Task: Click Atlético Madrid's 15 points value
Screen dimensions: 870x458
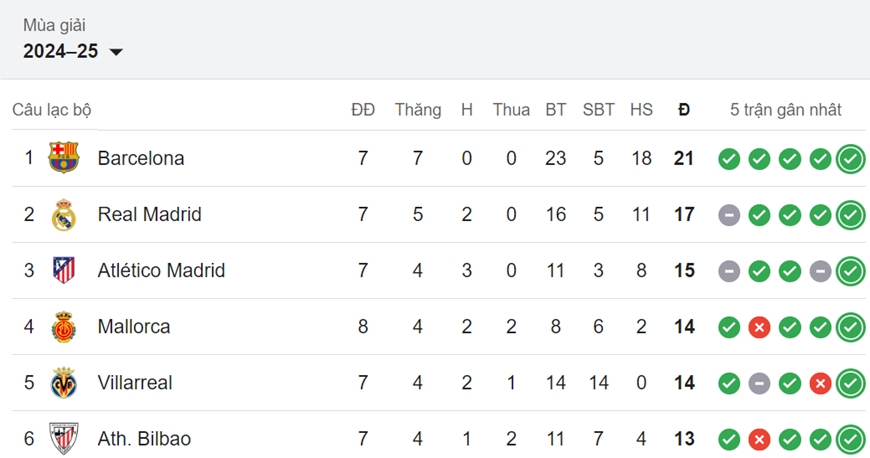Action: [684, 270]
